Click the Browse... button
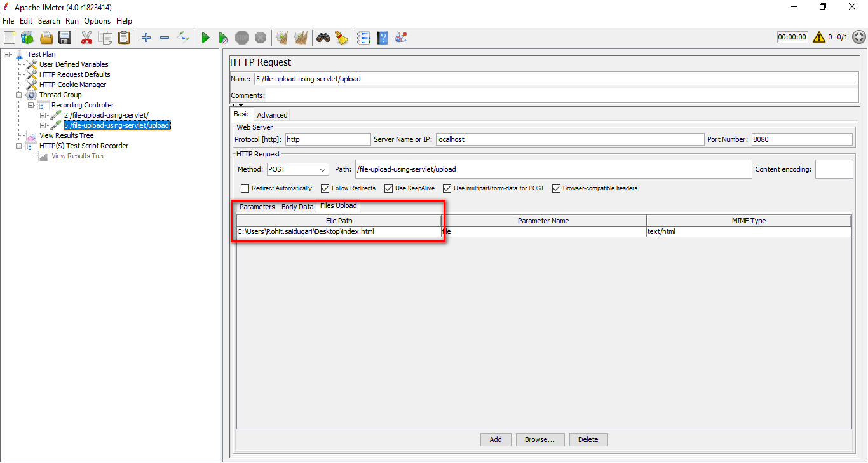The image size is (868, 463). (x=540, y=439)
